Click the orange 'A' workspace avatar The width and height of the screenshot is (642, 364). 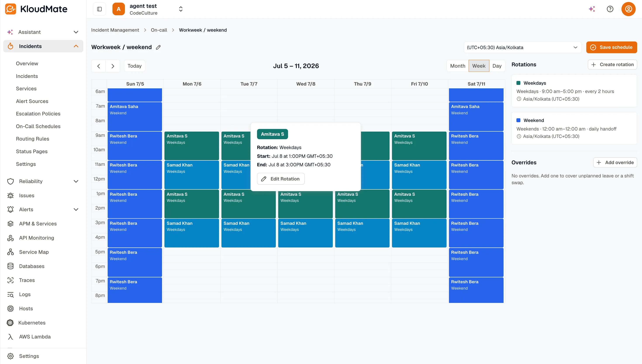coord(119,9)
